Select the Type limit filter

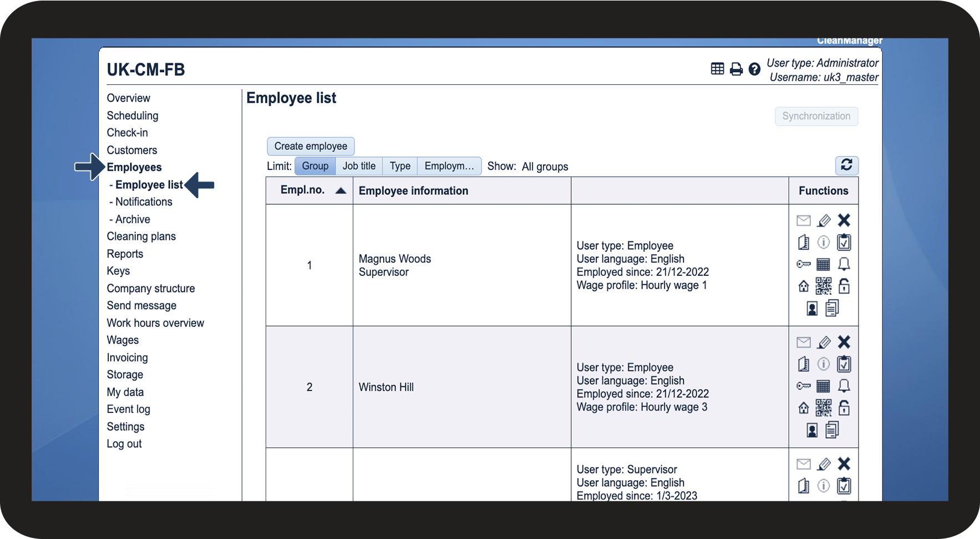click(x=400, y=166)
